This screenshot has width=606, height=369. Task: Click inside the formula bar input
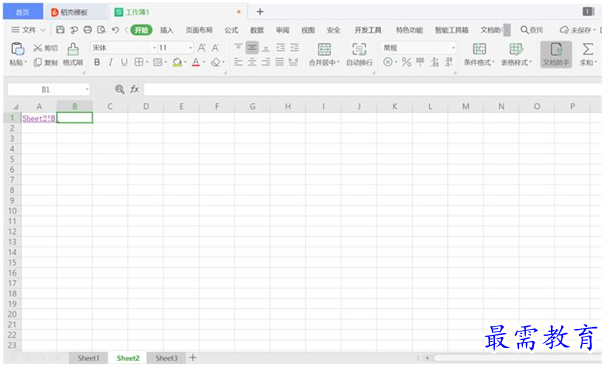pos(373,89)
